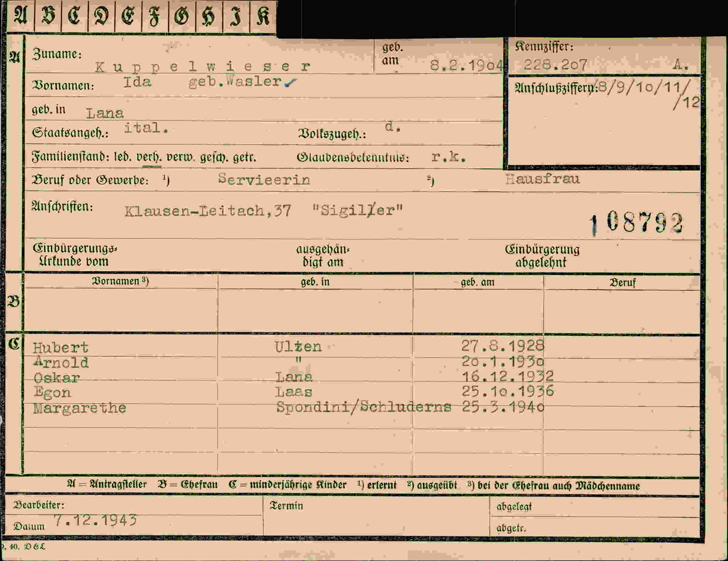728x561 pixels.
Task: Click the surname Kuppelwieser
Action: coord(203,67)
